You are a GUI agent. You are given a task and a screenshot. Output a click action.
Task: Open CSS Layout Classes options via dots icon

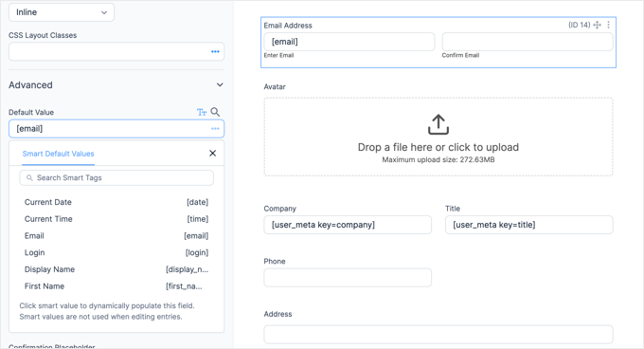pos(215,51)
